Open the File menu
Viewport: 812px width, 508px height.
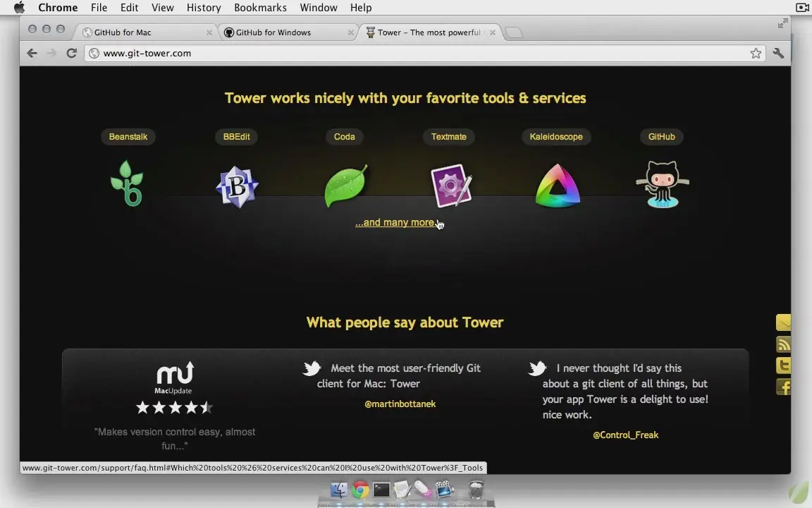click(99, 7)
